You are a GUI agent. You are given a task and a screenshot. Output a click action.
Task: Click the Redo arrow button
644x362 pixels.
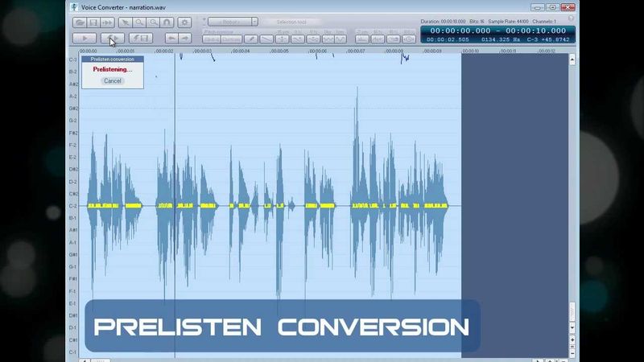click(185, 39)
